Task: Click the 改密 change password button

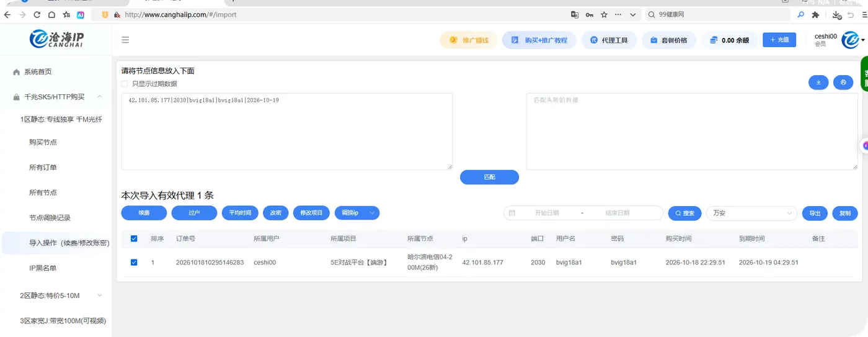Action: (276, 213)
